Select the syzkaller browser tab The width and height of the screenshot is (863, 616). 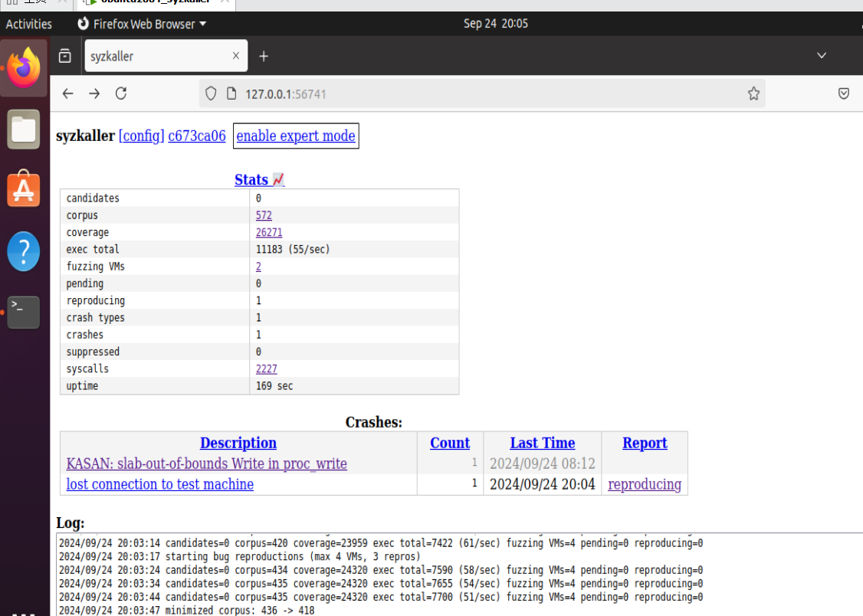click(x=153, y=56)
